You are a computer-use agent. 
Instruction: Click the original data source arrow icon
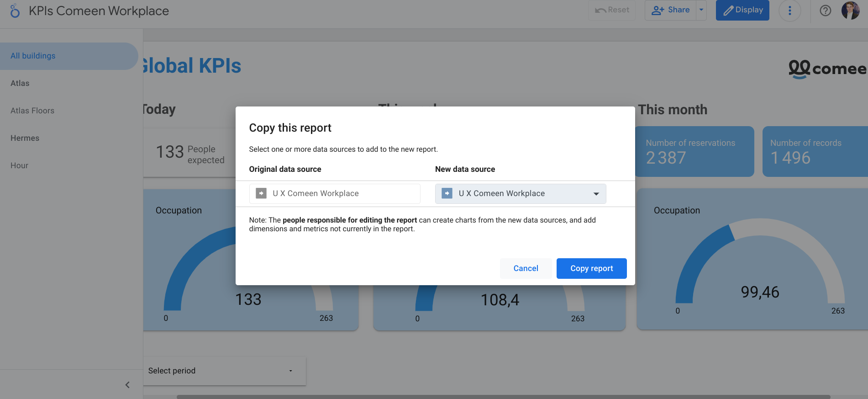coord(261,193)
